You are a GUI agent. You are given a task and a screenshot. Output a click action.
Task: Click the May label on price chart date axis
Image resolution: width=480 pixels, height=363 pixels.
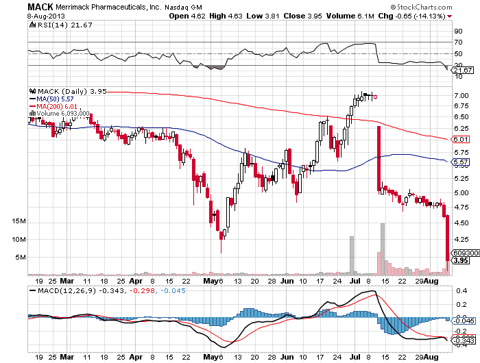click(x=211, y=281)
